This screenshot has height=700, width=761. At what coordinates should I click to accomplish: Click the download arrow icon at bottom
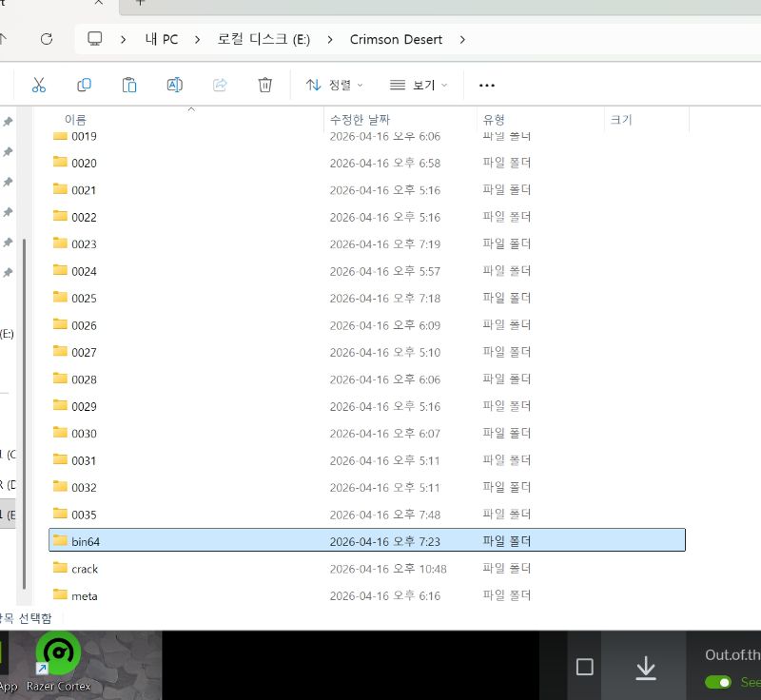[x=646, y=668]
